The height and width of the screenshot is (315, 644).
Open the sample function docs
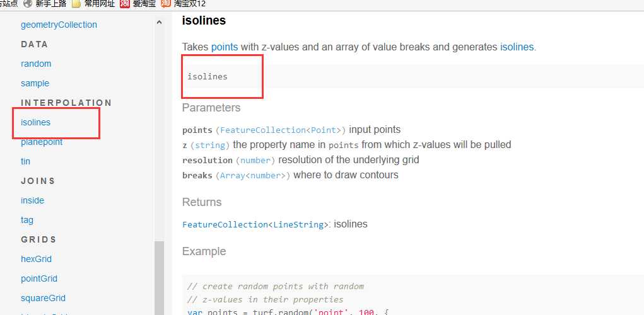click(x=35, y=83)
